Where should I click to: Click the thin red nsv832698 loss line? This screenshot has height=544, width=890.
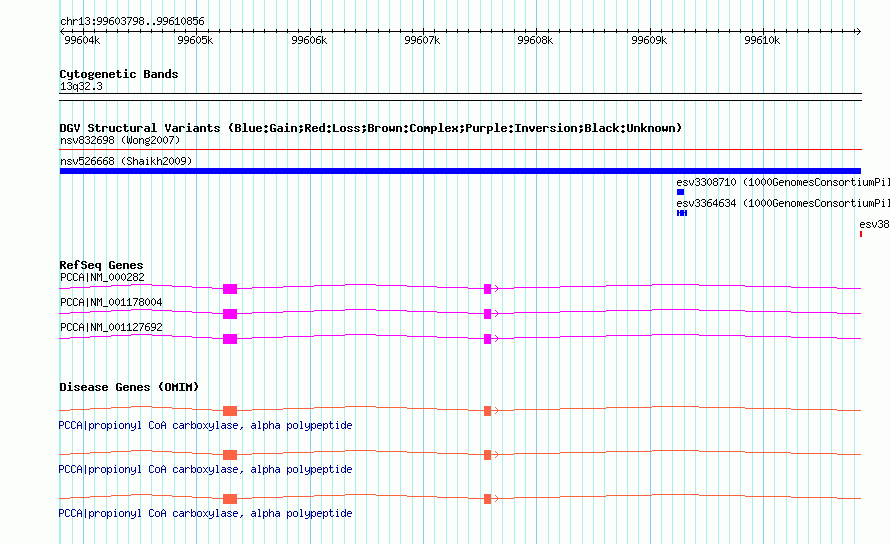[x=460, y=150]
